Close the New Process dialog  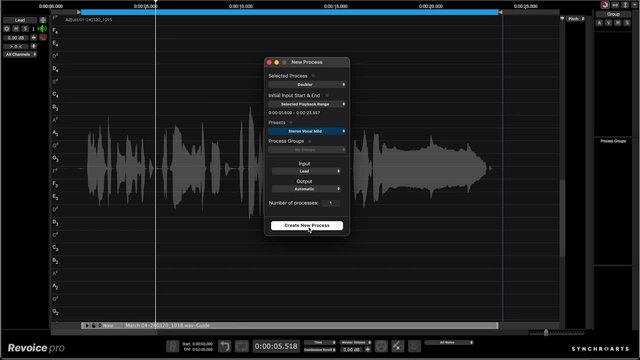(x=269, y=62)
